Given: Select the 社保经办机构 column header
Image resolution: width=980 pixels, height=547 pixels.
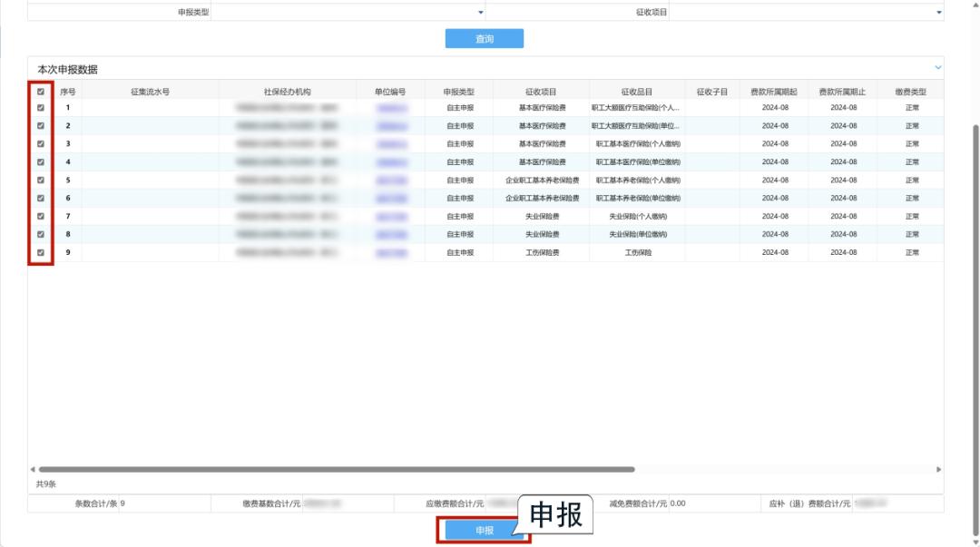Looking at the screenshot, I should point(287,92).
